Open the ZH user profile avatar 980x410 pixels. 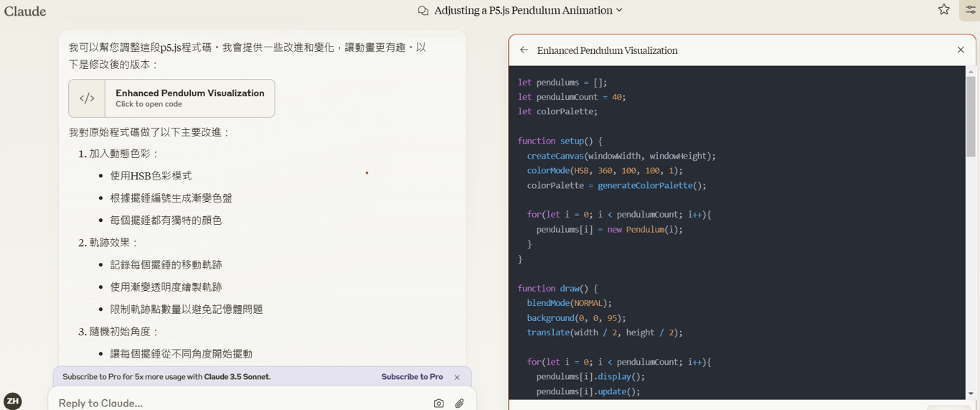pyautogui.click(x=12, y=401)
